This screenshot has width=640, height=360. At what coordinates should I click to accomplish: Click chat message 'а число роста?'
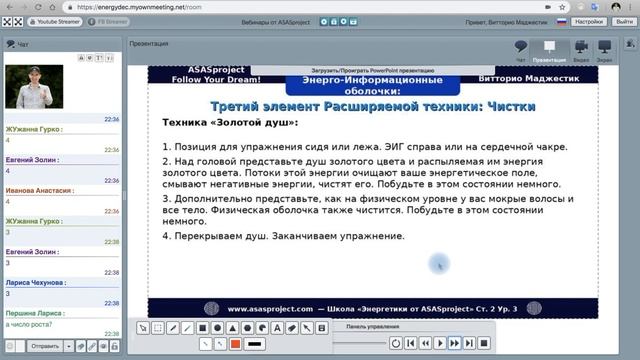coord(29,324)
